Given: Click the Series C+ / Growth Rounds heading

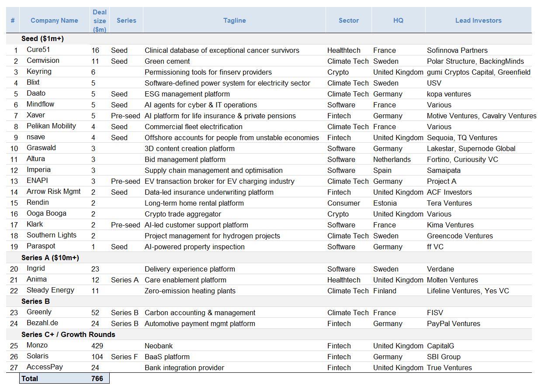Looking at the screenshot, I should (68, 335).
